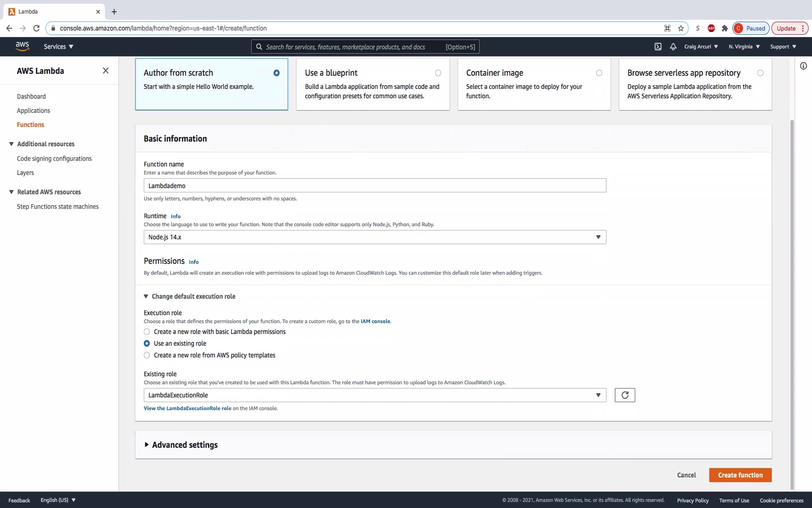812x508 pixels.
Task: Bookmark this page with star icon
Action: 681,28
